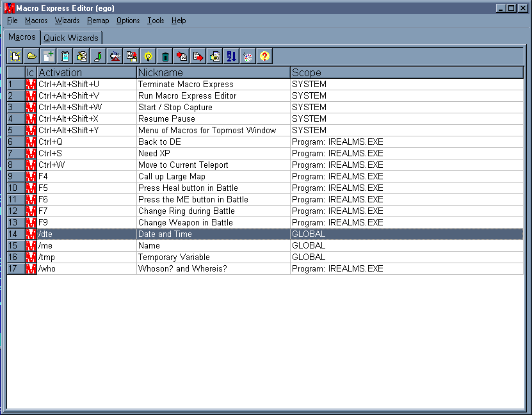Click the yellow question mark help icon
Image resolution: width=532 pixels, height=415 pixels.
click(x=264, y=56)
